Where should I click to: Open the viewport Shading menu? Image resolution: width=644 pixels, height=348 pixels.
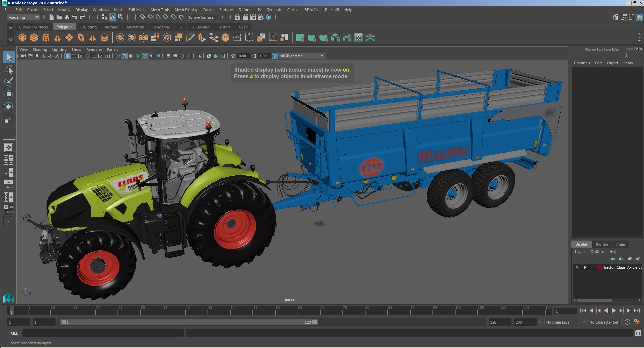pyautogui.click(x=40, y=50)
